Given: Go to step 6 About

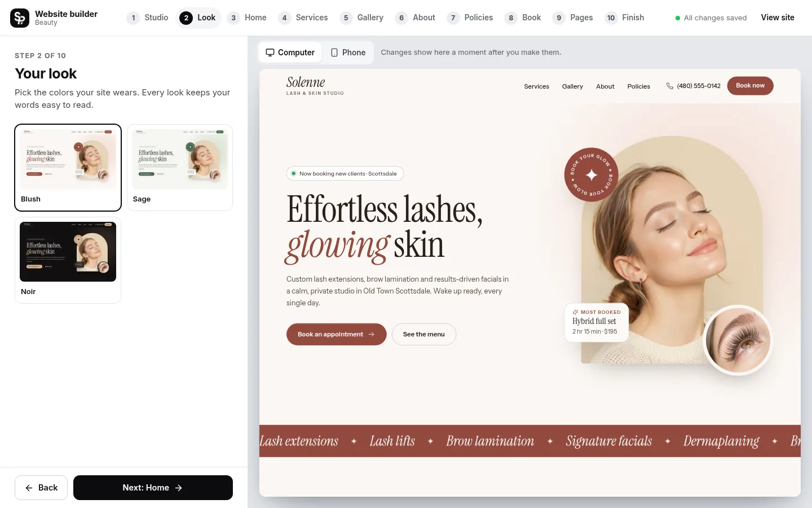Looking at the screenshot, I should [416, 17].
